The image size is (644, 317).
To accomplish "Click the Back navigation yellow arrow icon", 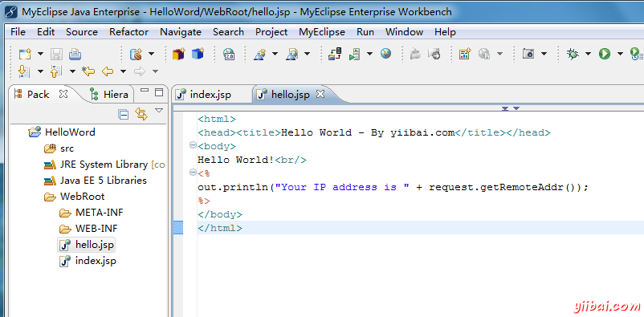I will point(108,71).
